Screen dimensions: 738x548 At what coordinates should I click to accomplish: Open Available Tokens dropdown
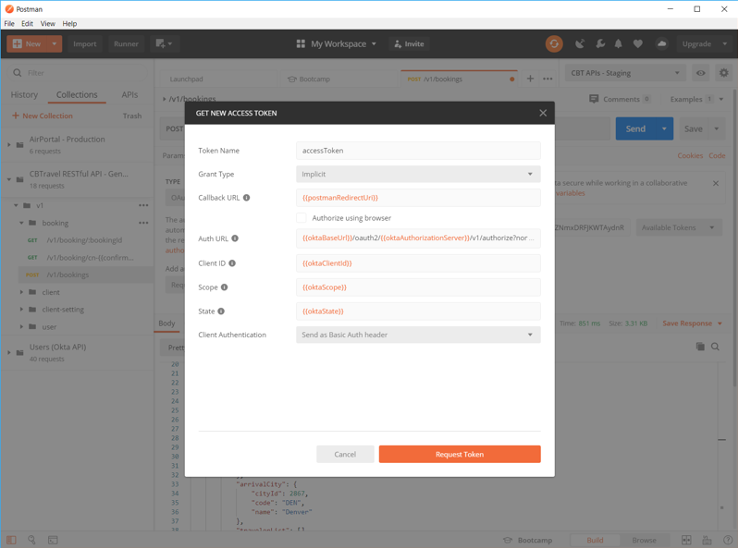[x=679, y=227]
